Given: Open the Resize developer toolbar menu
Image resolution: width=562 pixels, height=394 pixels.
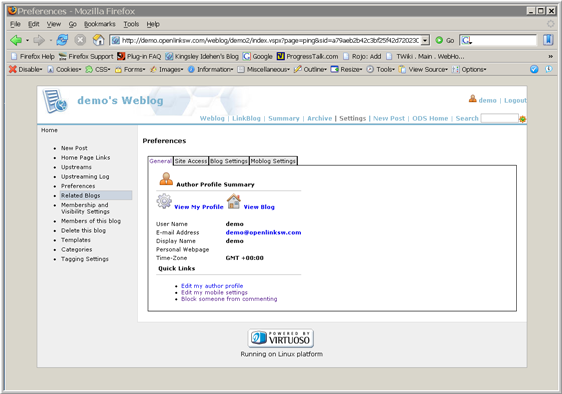Looking at the screenshot, I should pos(346,69).
